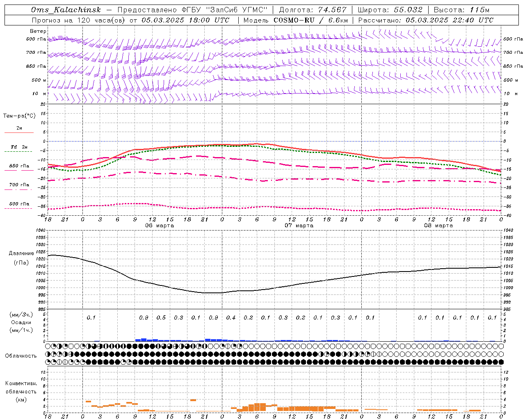Click the Осадки panel label
Screen dimensions: 525x420
point(21,322)
